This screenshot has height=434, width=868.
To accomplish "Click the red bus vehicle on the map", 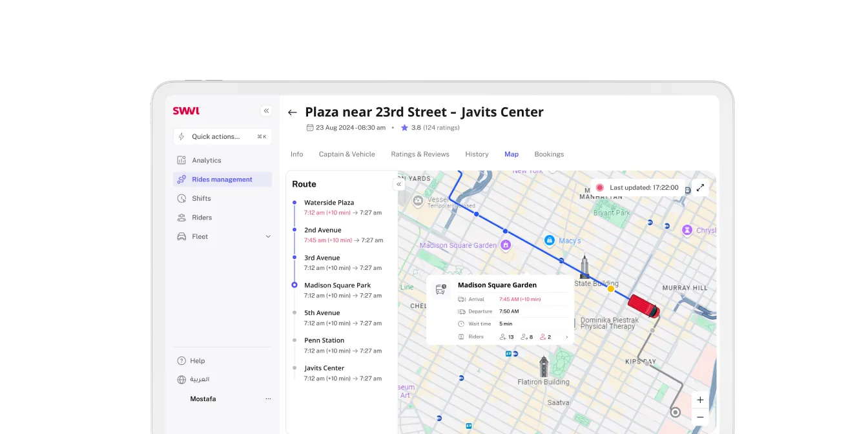I will (x=644, y=305).
